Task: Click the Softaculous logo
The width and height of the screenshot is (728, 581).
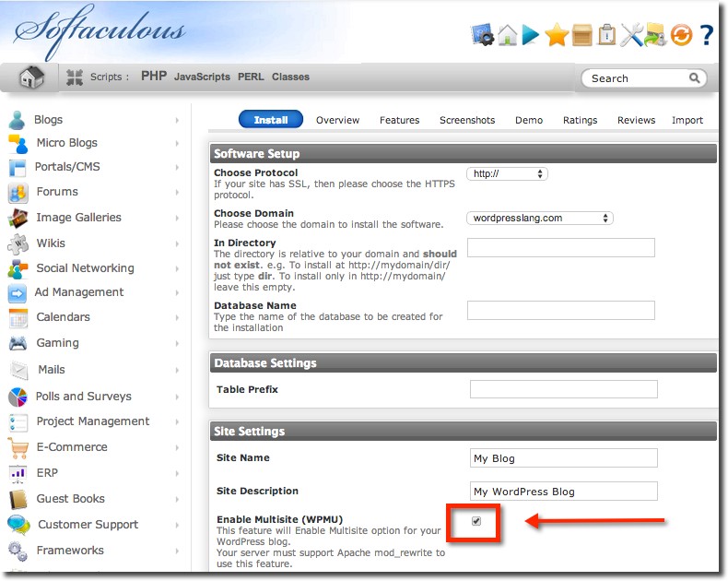Action: point(100,31)
